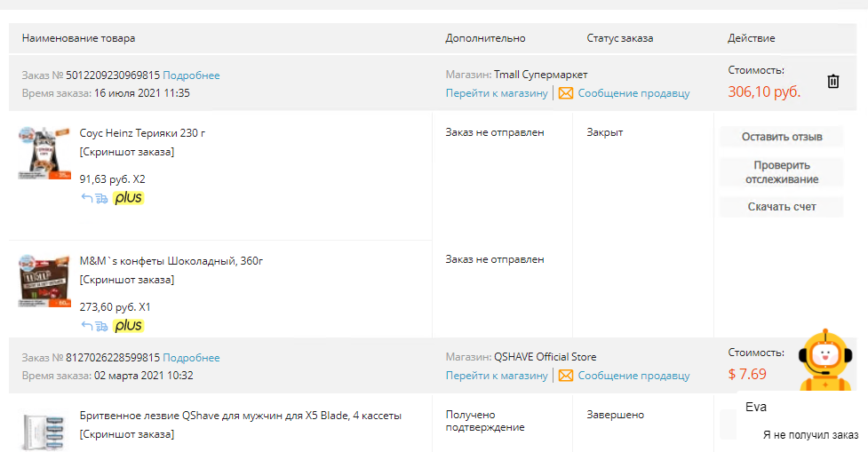Click delivery truck icon under M&M's item
The width and height of the screenshot is (868, 452).
[101, 326]
